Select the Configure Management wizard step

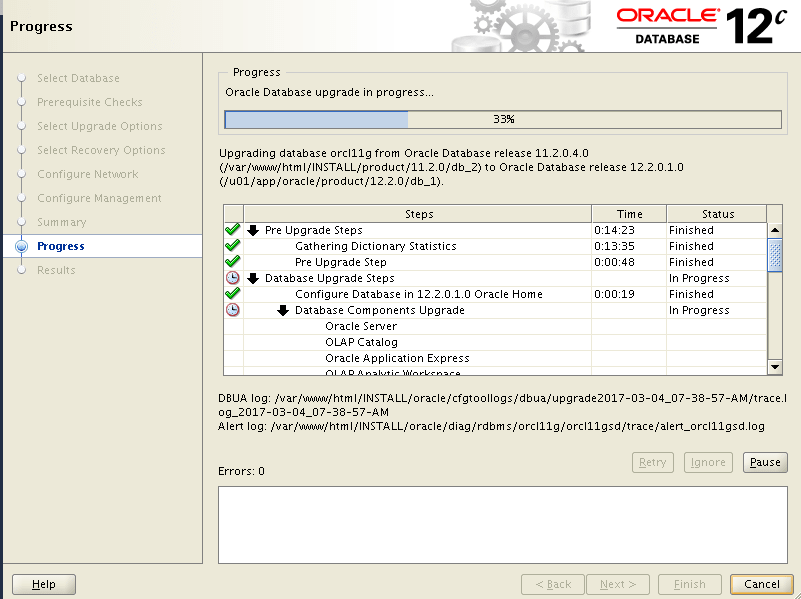[x=99, y=198]
